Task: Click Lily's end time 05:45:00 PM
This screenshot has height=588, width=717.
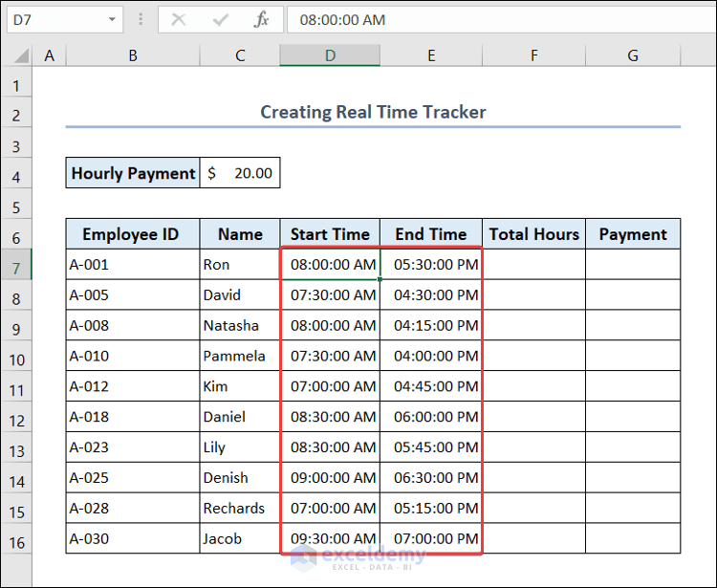Action: click(431, 447)
